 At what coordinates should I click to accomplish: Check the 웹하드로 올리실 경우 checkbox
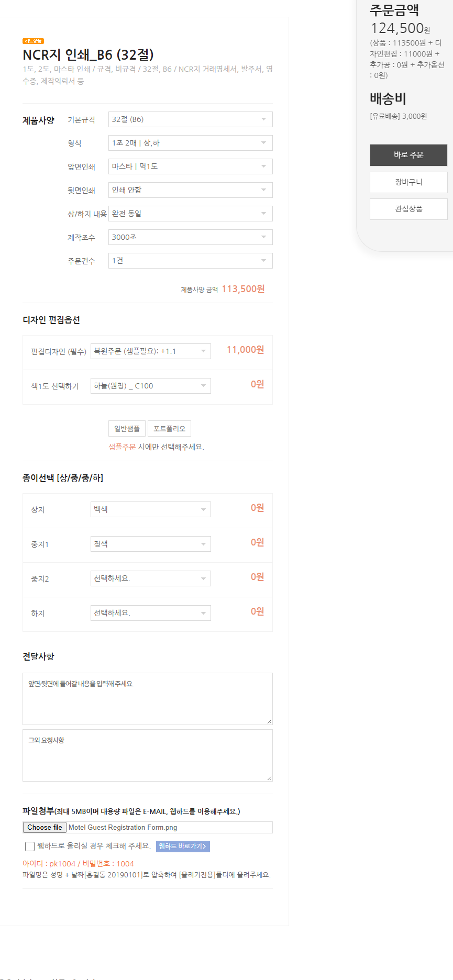30,847
